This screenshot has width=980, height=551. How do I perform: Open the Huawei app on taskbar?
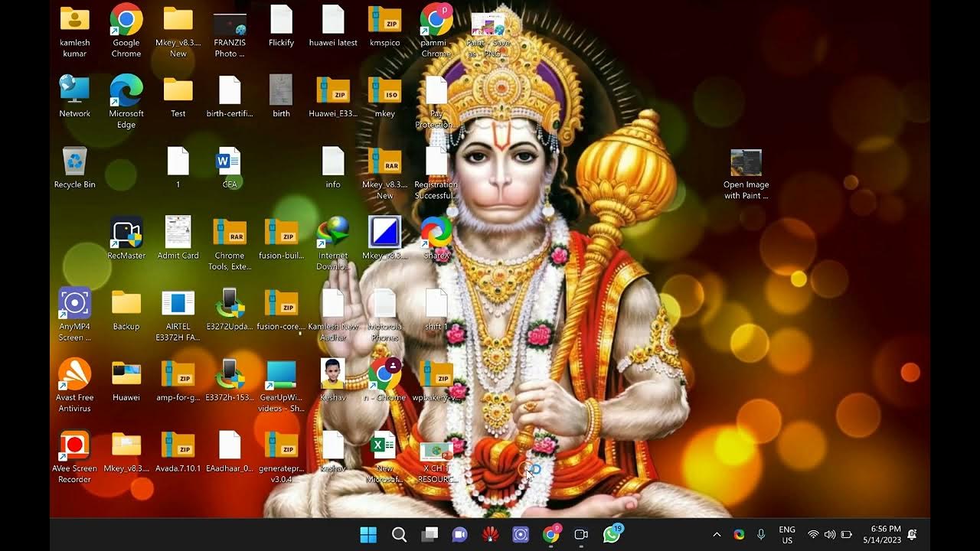coord(490,534)
